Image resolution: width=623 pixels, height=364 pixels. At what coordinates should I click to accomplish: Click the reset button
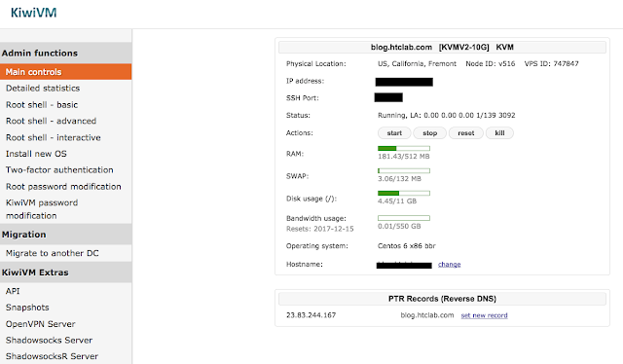465,133
